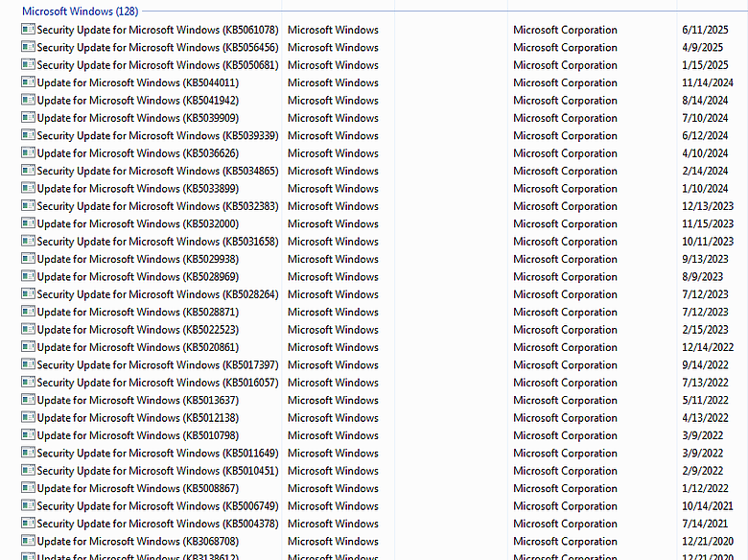The width and height of the screenshot is (748, 560).
Task: Click the 6/11/2025 install date
Action: tap(705, 30)
